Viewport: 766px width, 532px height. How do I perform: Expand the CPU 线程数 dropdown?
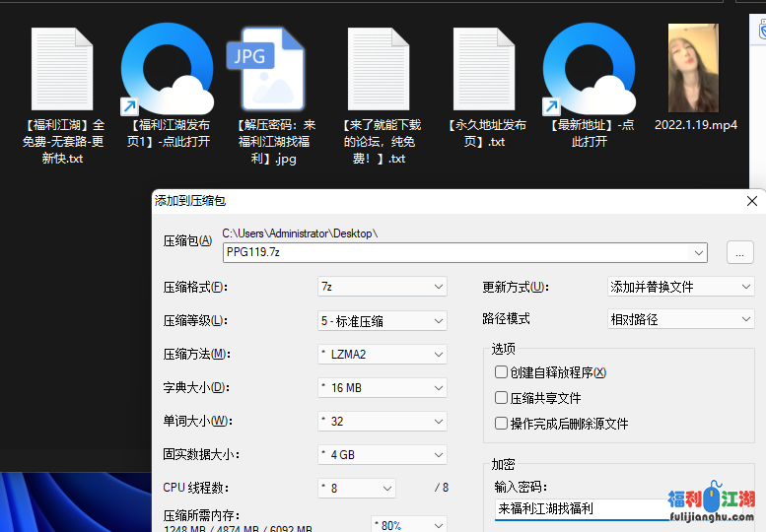(x=356, y=488)
